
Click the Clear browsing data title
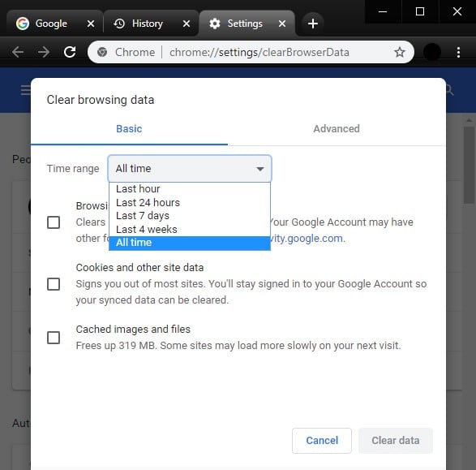tap(101, 100)
